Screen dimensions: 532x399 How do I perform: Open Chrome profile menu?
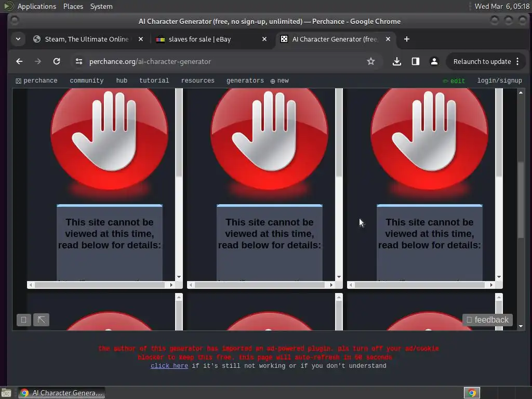click(x=434, y=61)
